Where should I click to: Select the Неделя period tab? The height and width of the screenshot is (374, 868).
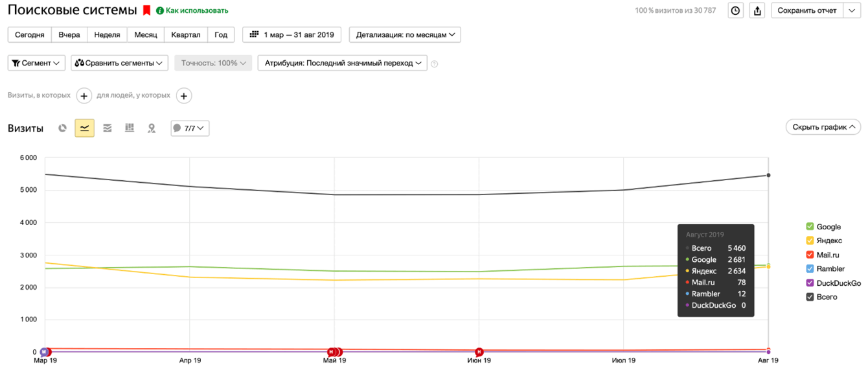coord(107,34)
